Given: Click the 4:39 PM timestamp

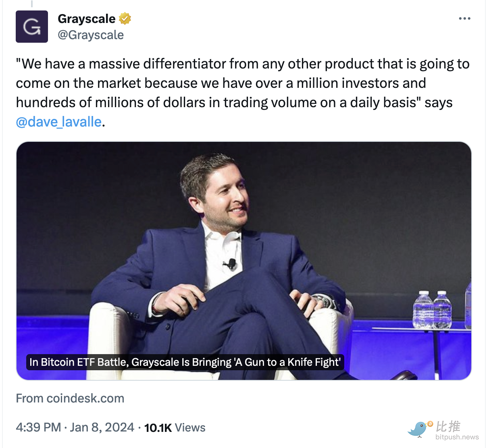Looking at the screenshot, I should pos(38,427).
